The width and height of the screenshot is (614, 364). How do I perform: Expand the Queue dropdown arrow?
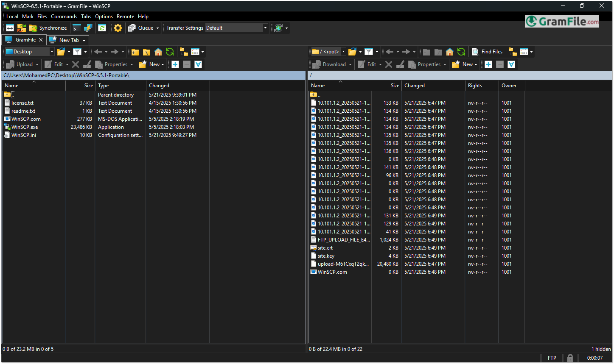(157, 28)
